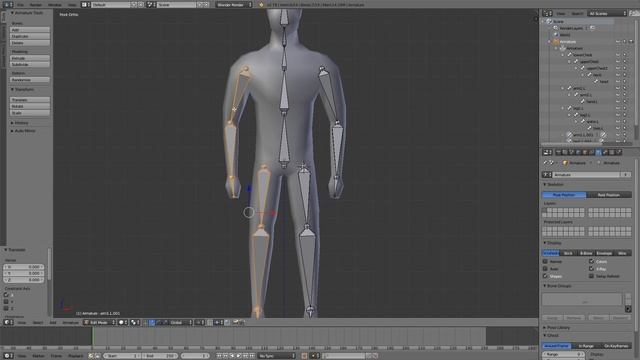Enable Constraint Axis Y checkbox
Image resolution: width=640 pixels, height=360 pixels.
pyautogui.click(x=6, y=302)
